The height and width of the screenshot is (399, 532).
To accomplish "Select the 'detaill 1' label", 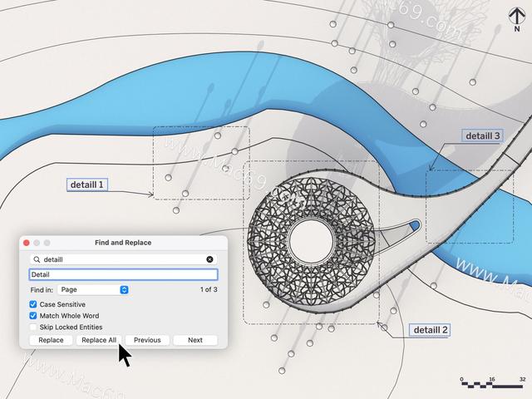I will point(87,185).
